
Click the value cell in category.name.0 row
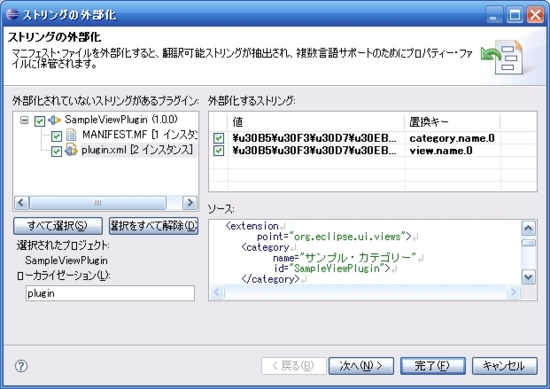click(316, 138)
